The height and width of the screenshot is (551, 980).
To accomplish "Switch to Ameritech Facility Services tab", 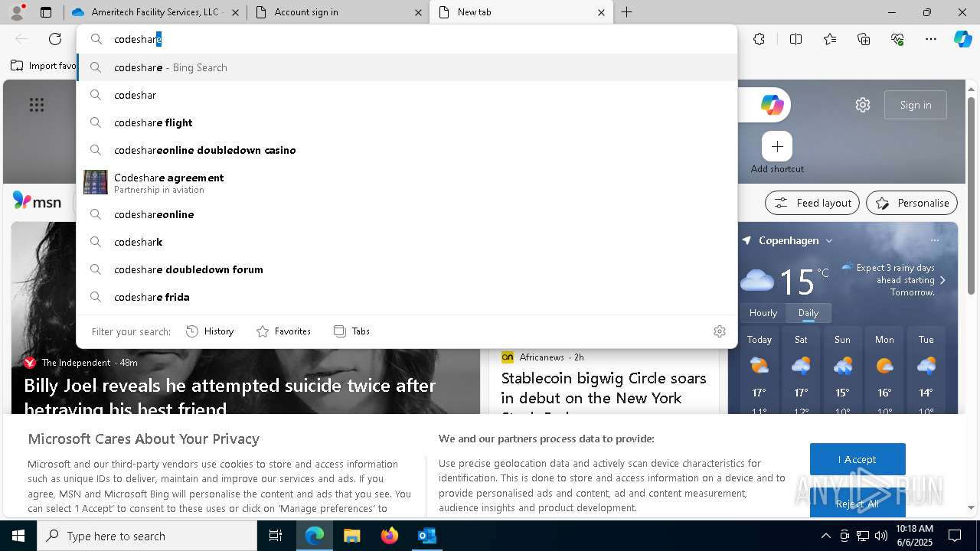I will tap(155, 12).
